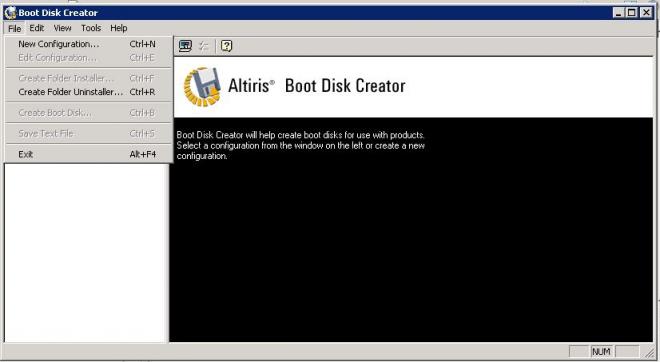
Task: Click the Altiris floppy disk logo
Action: 202,87
